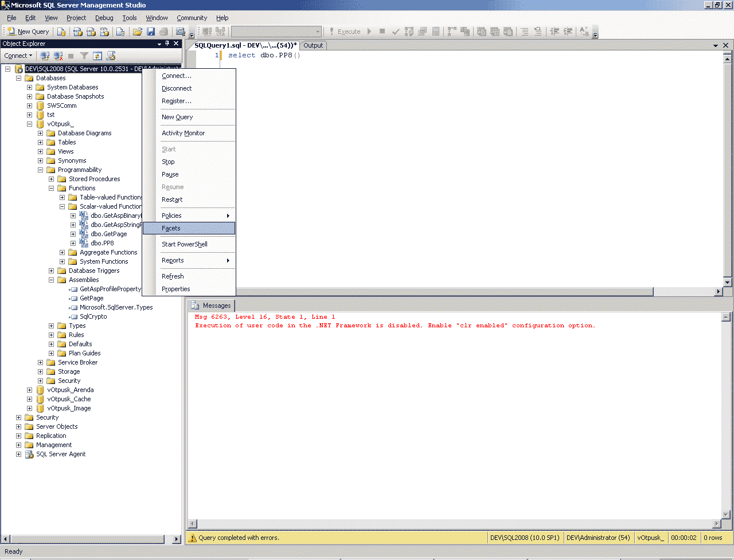Select the Messages results tab
This screenshot has width=734, height=560.
tap(211, 306)
